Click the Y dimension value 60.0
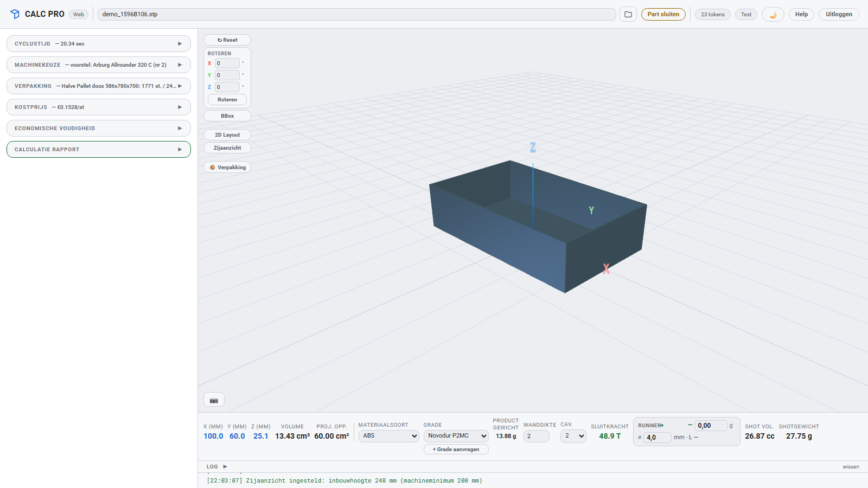Viewport: 868px width, 488px height. (x=237, y=436)
